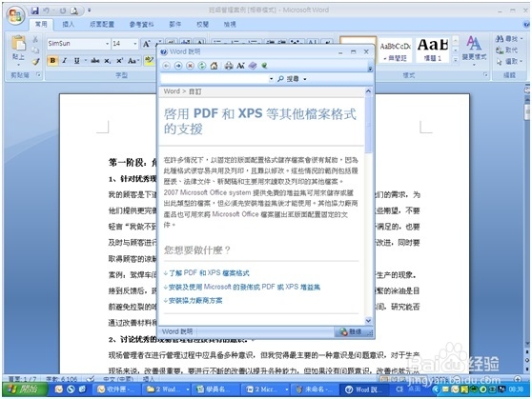
Task: Click the Stop icon in Word Help
Action: click(x=190, y=66)
